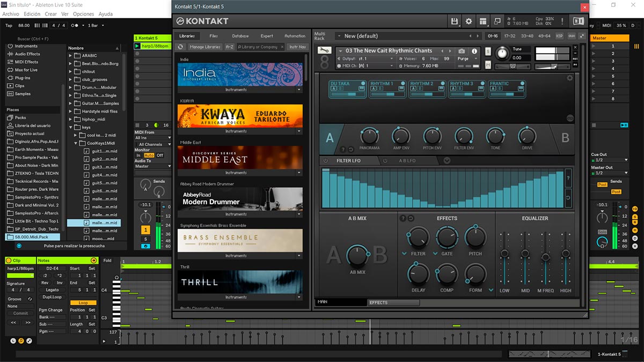This screenshot has height=362, width=644.
Task: Expand the LFO section down-arrow
Action: (447, 161)
